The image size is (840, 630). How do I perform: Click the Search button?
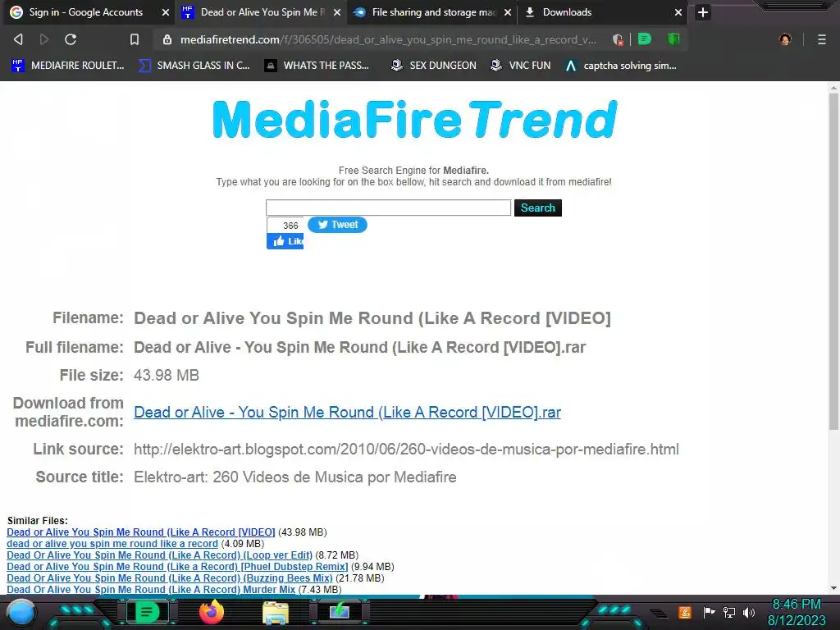(538, 208)
